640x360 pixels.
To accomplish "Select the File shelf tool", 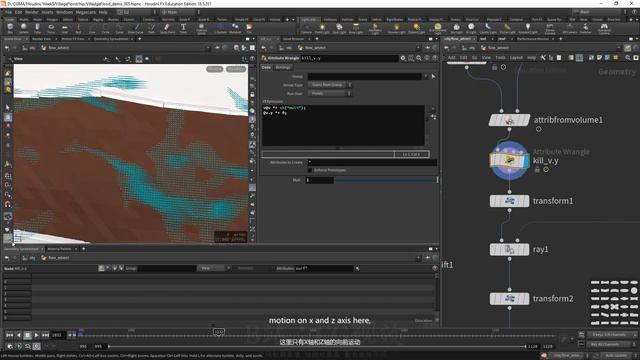I will 249,28.
